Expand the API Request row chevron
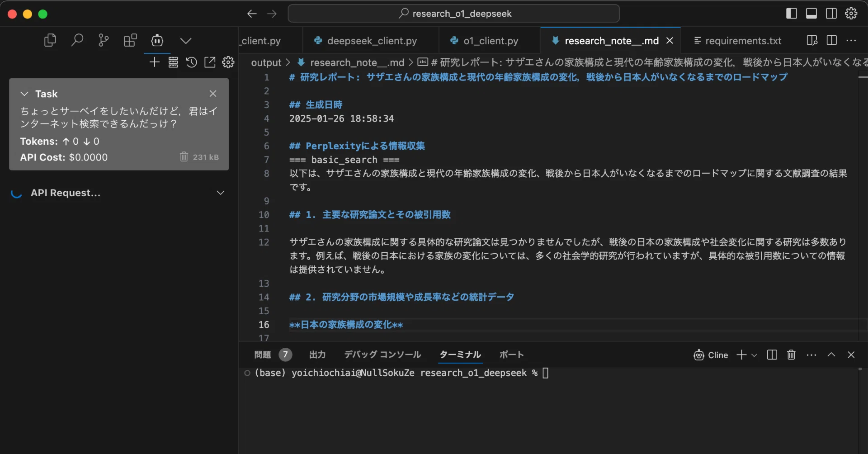 point(221,193)
